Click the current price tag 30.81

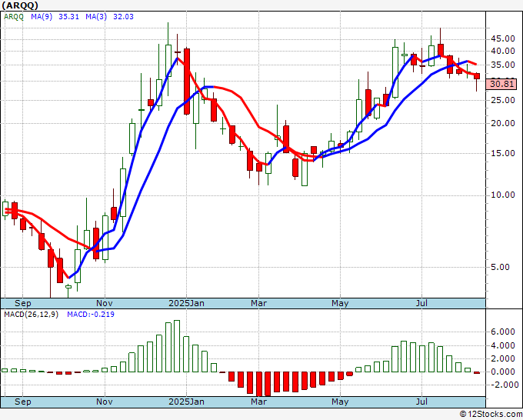501,84
